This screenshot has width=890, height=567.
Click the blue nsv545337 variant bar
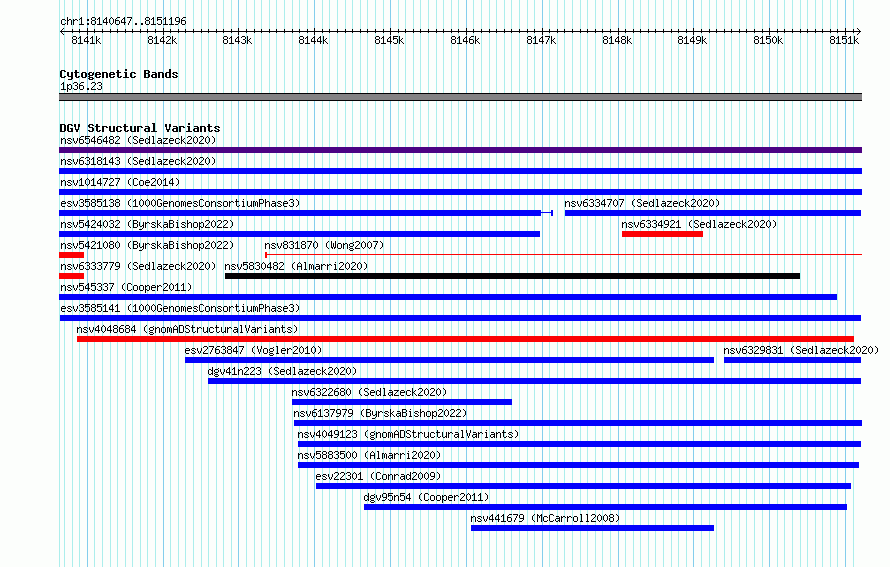point(448,297)
